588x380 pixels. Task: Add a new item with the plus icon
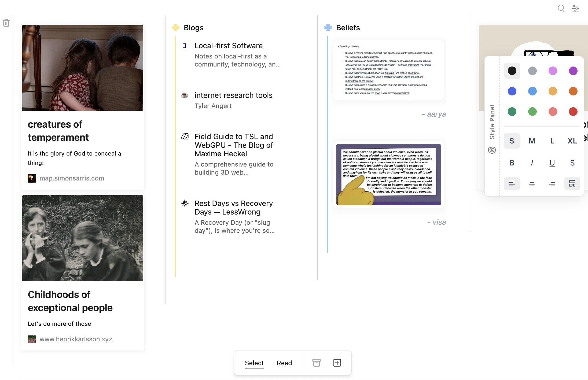[337, 363]
